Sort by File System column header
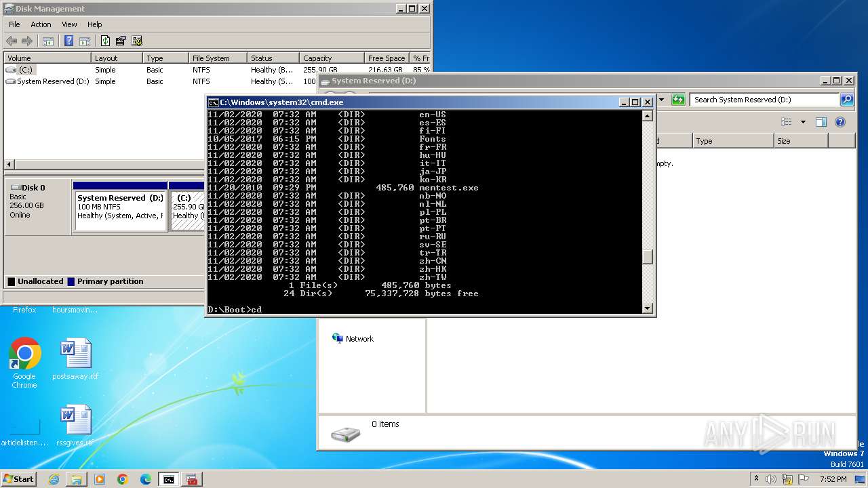Screen dimensions: 868x488 pos(218,58)
